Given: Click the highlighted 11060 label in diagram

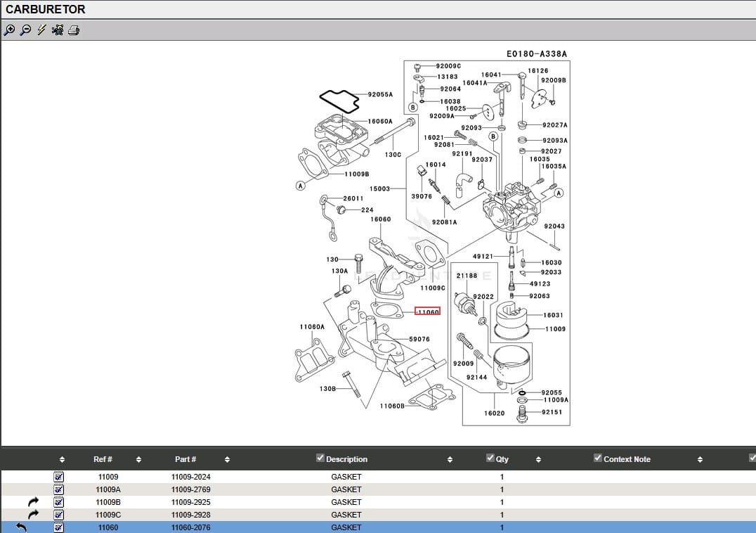Looking at the screenshot, I should click(427, 312).
